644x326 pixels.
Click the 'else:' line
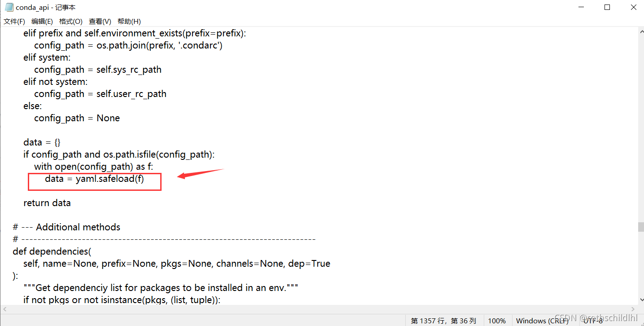point(32,106)
